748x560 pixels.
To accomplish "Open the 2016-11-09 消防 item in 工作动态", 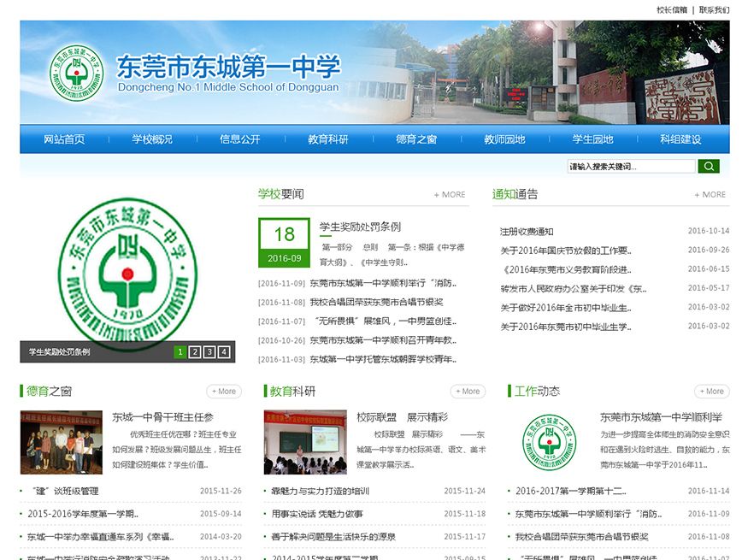I will (x=589, y=514).
